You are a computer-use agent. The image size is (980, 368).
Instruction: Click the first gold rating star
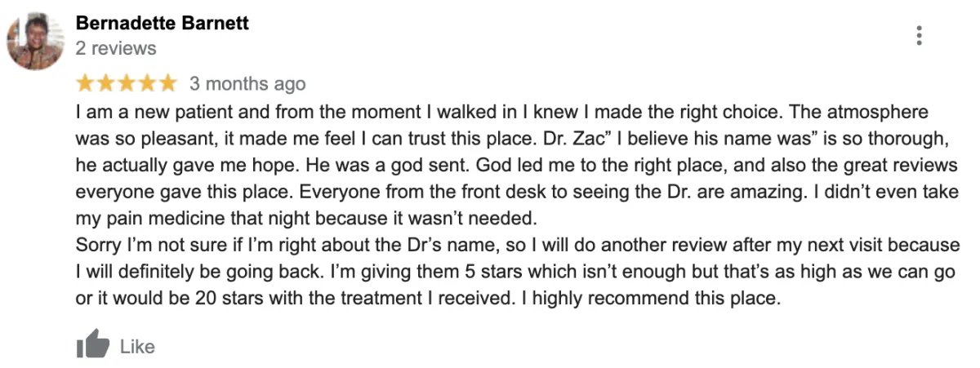[85, 83]
